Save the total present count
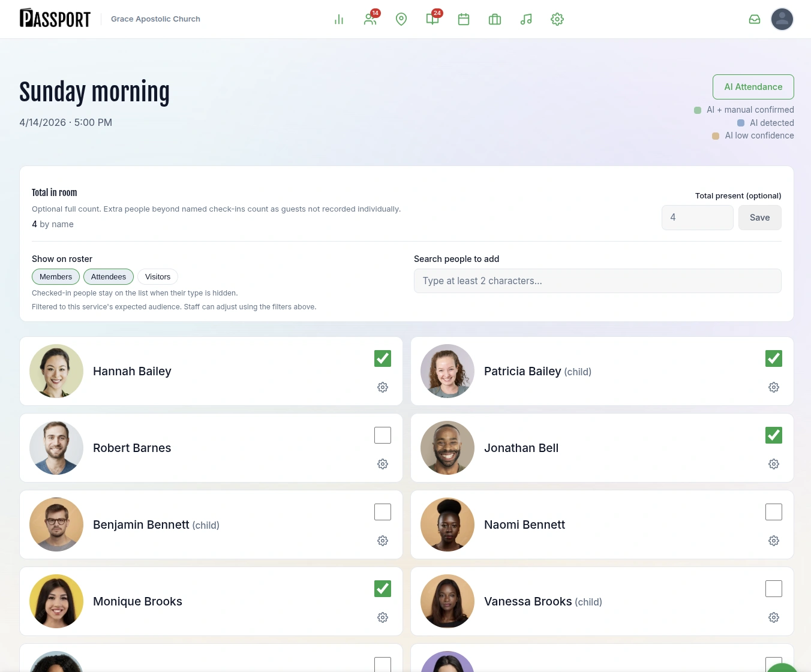Image resolution: width=811 pixels, height=672 pixels. tap(760, 218)
